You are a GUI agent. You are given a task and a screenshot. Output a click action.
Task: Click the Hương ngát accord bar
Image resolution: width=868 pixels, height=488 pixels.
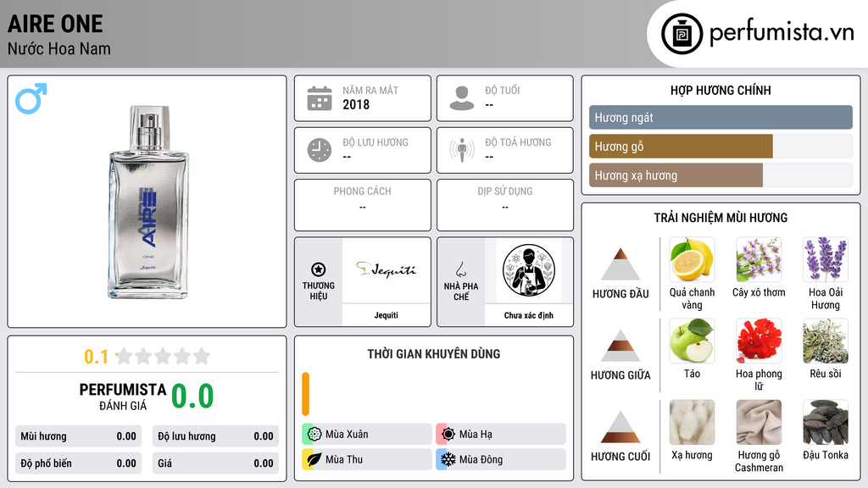pos(721,117)
